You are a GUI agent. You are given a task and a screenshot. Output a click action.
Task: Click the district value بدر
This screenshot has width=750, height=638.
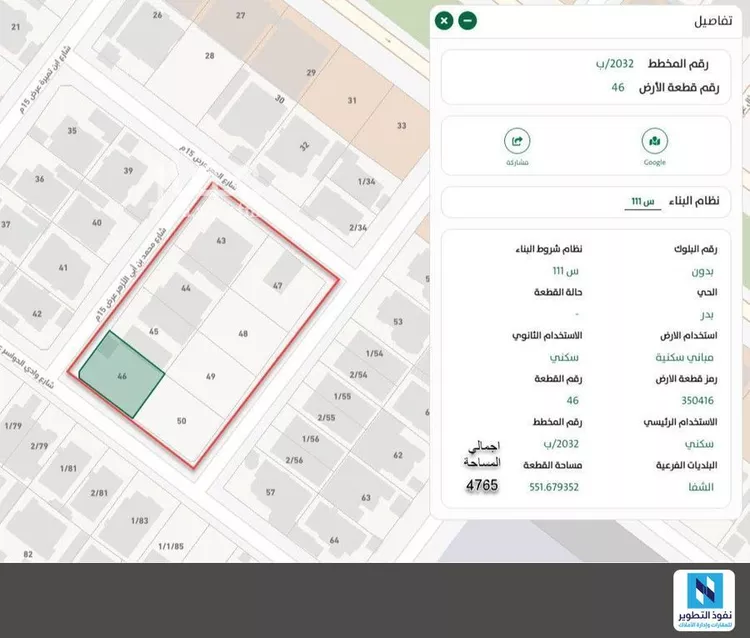pos(706,314)
